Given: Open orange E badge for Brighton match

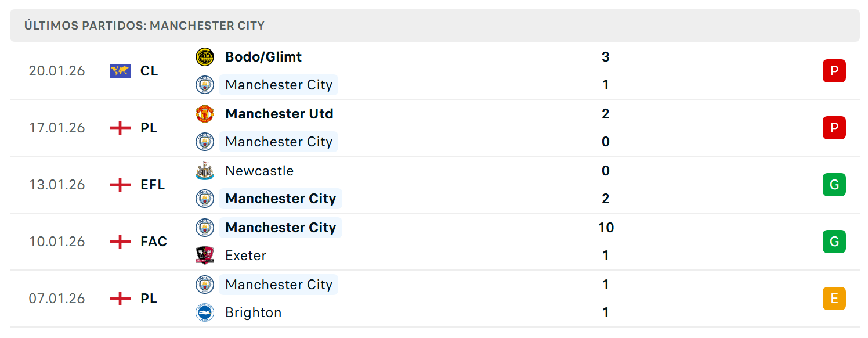Looking at the screenshot, I should point(834,299).
